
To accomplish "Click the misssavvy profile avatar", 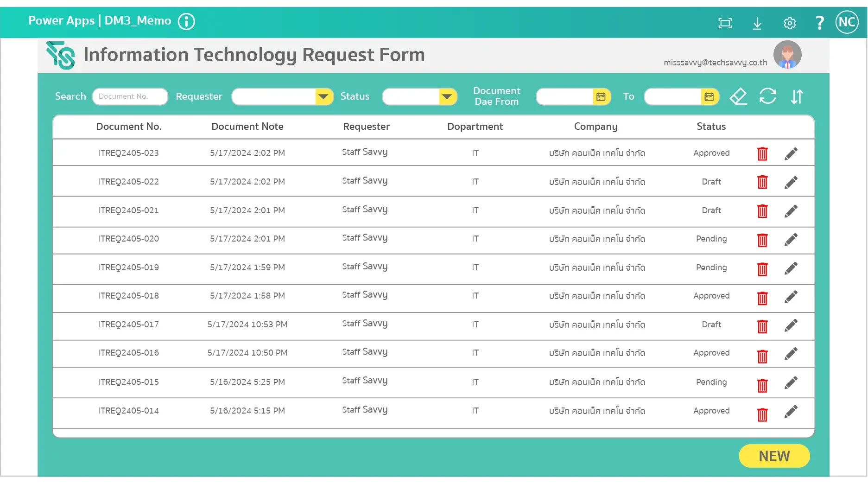I will (x=787, y=54).
